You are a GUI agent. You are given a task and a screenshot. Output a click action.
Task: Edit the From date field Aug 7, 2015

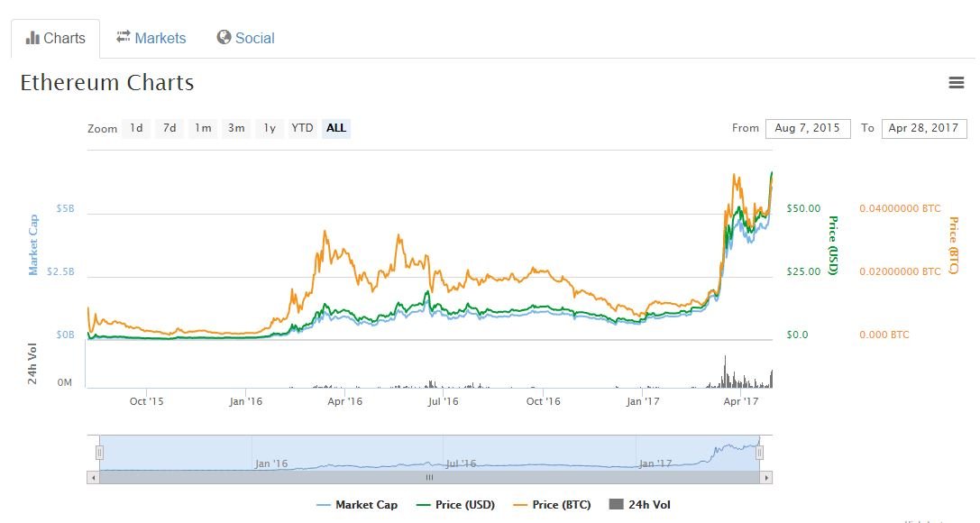tap(808, 128)
